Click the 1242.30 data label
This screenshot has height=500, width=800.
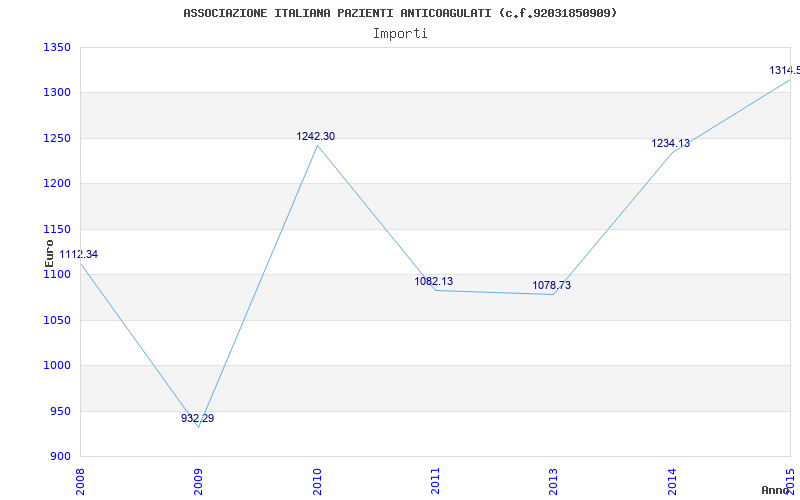click(x=316, y=136)
